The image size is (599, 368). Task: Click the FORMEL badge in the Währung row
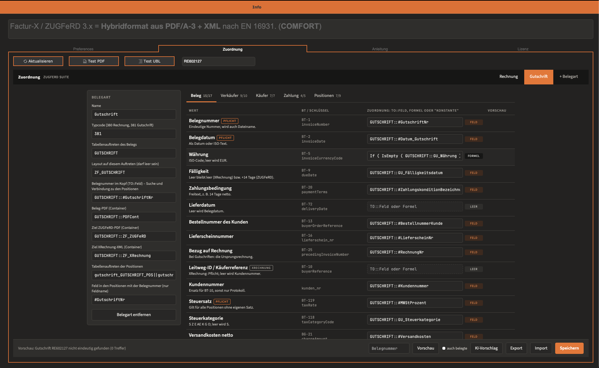[473, 156]
